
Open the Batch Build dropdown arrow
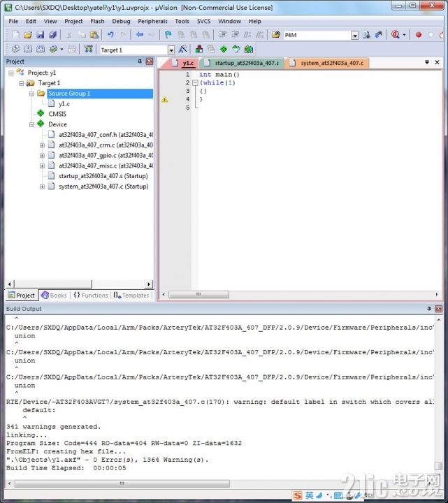point(62,50)
